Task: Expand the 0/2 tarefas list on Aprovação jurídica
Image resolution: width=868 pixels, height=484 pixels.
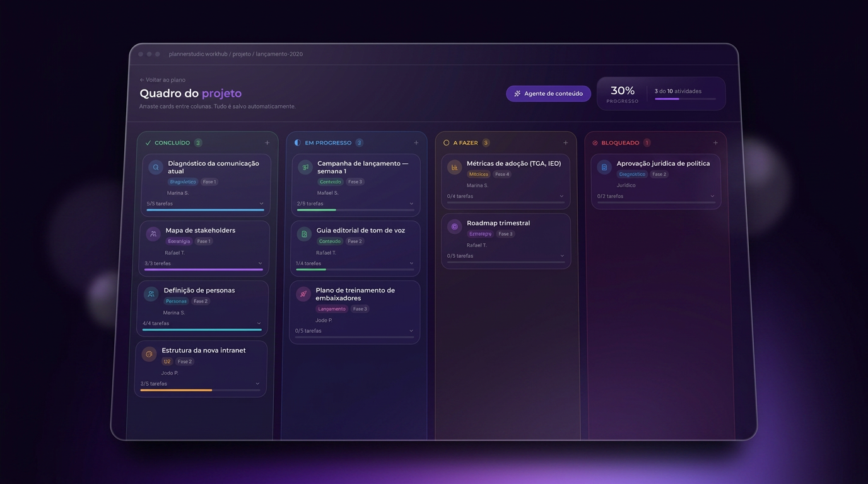Action: (x=712, y=196)
